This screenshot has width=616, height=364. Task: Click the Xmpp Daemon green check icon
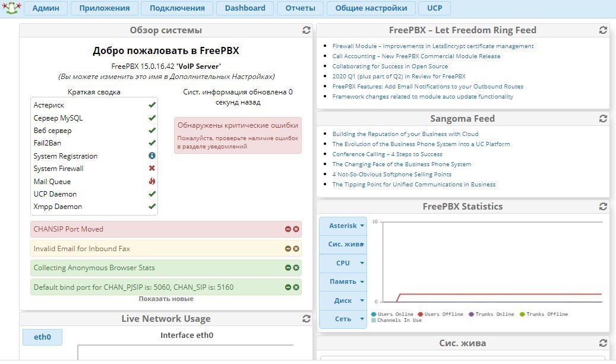pos(152,207)
